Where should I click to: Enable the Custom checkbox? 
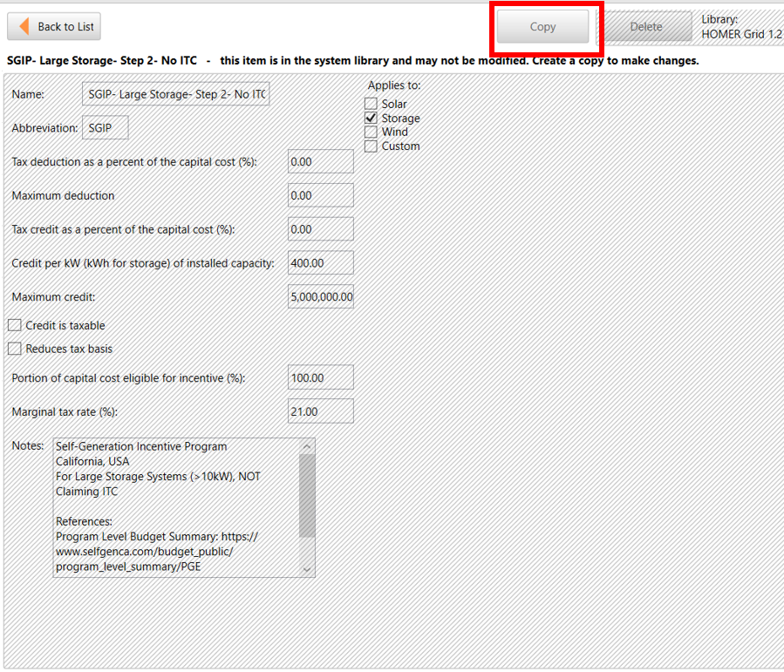(x=371, y=146)
